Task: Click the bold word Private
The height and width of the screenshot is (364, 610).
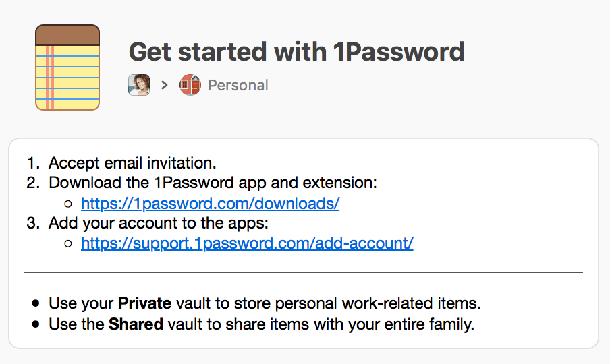Action: [144, 303]
